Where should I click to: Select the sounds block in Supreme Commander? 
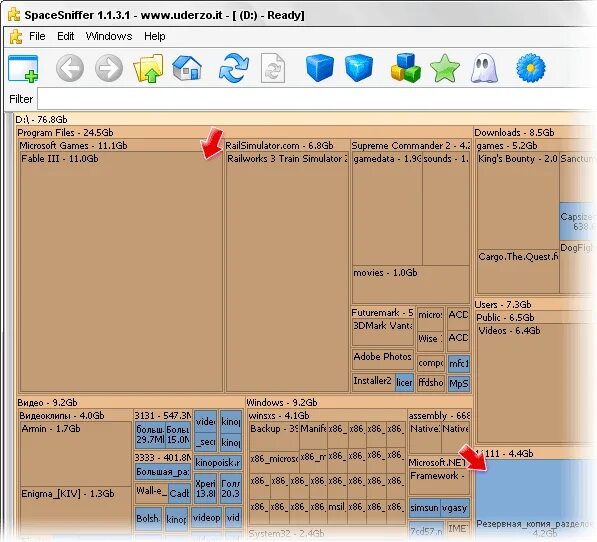[446, 209]
